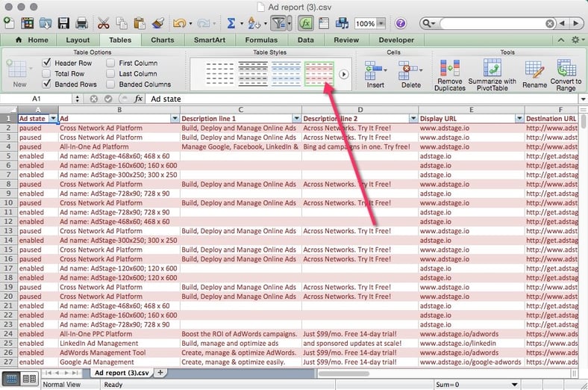
Task: Toggle the fx formula builder button
Action: point(306,23)
